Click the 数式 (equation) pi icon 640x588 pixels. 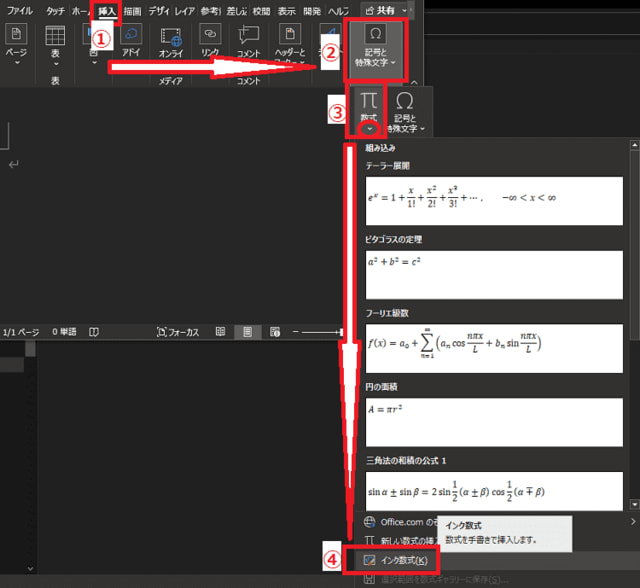(369, 101)
